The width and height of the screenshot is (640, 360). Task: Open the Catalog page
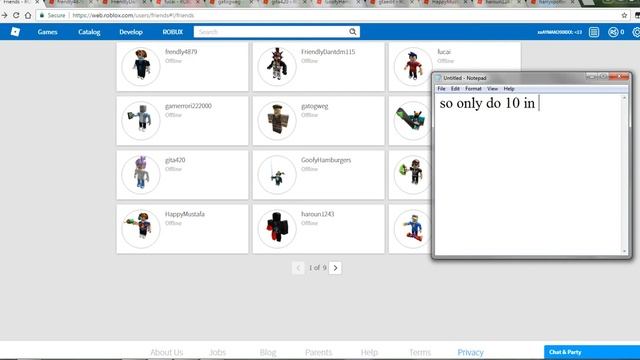(x=89, y=32)
